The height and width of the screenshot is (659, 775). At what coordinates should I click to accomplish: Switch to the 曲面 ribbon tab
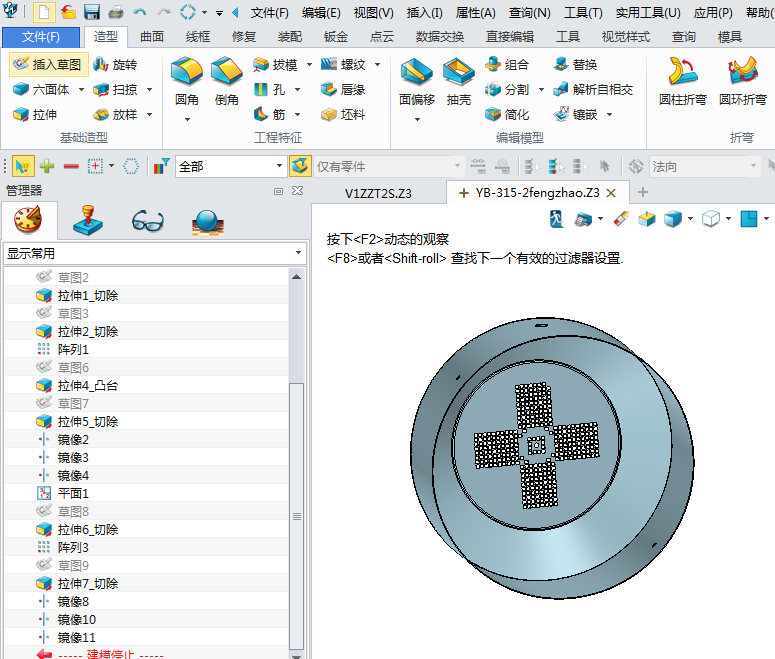click(x=152, y=37)
